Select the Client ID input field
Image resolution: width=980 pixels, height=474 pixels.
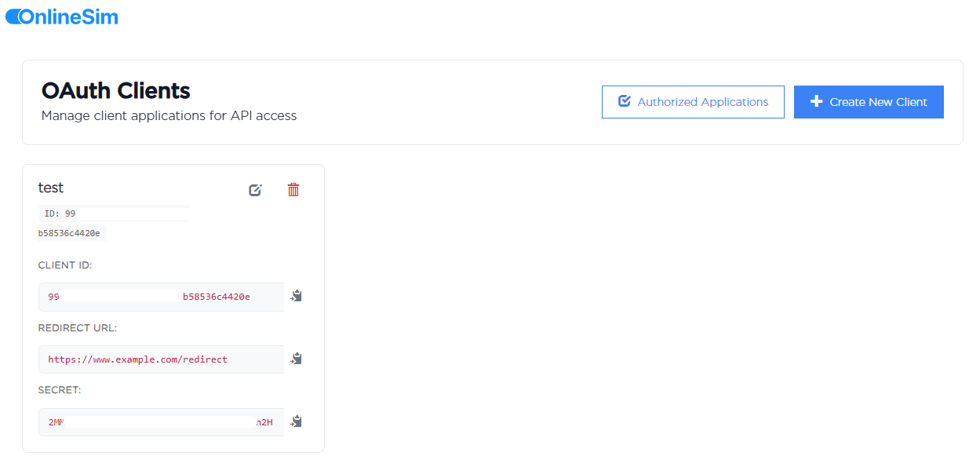161,297
